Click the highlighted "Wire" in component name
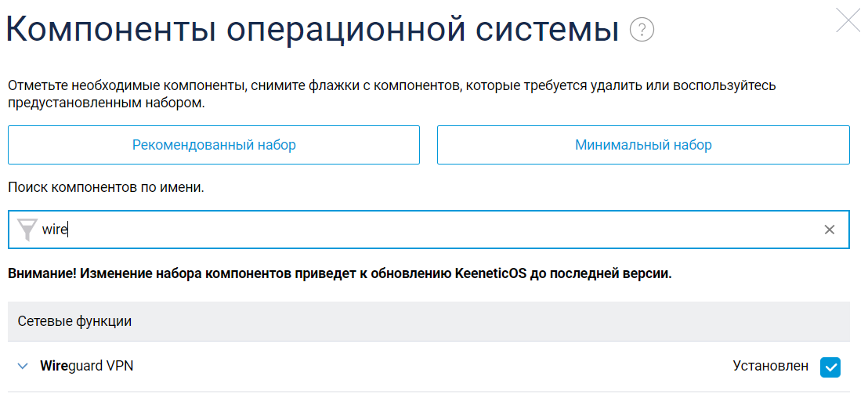Viewport: 868px width, 405px height. [x=54, y=366]
